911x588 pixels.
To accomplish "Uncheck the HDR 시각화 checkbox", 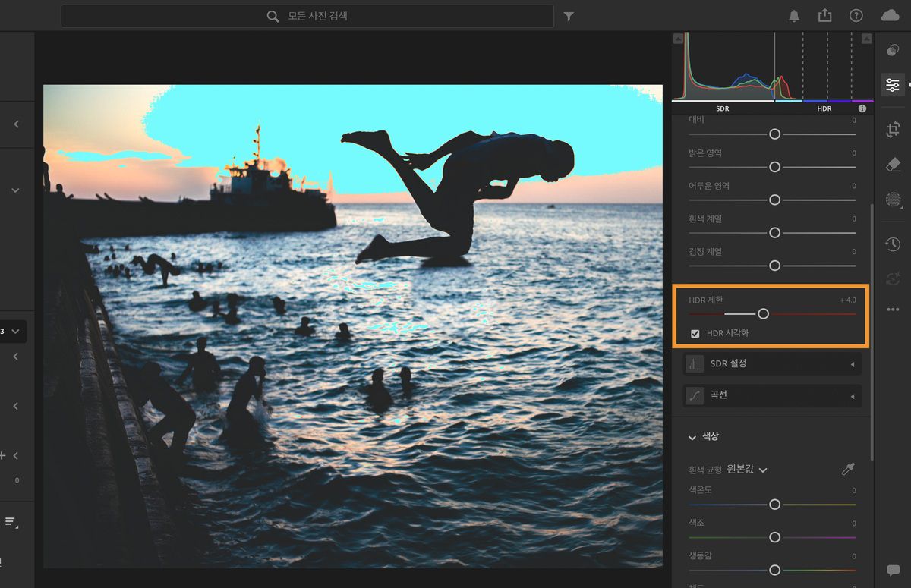I will 695,334.
